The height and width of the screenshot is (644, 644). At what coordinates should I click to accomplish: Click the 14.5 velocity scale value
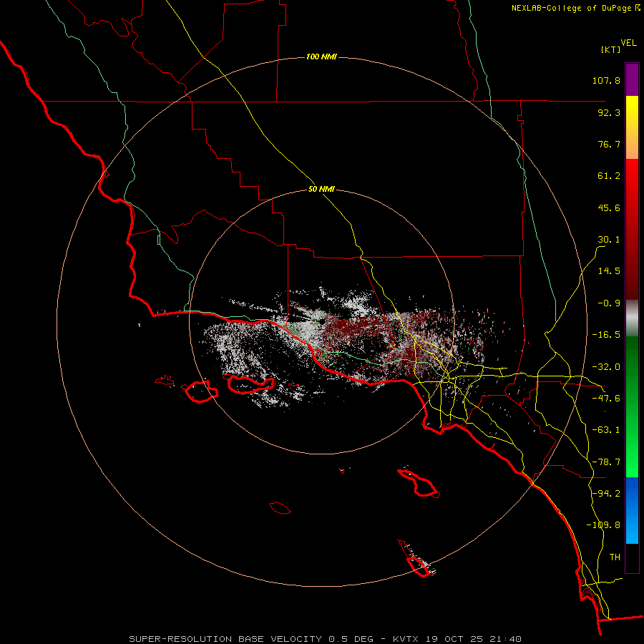tap(609, 271)
